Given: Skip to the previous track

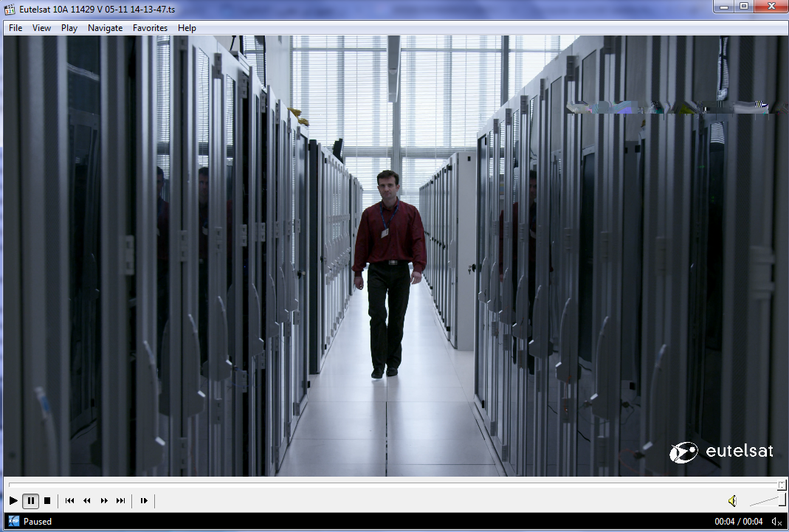Looking at the screenshot, I should click(x=69, y=501).
